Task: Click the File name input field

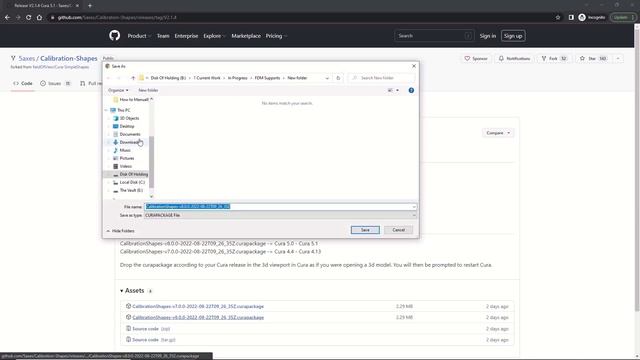Action: (x=278, y=207)
